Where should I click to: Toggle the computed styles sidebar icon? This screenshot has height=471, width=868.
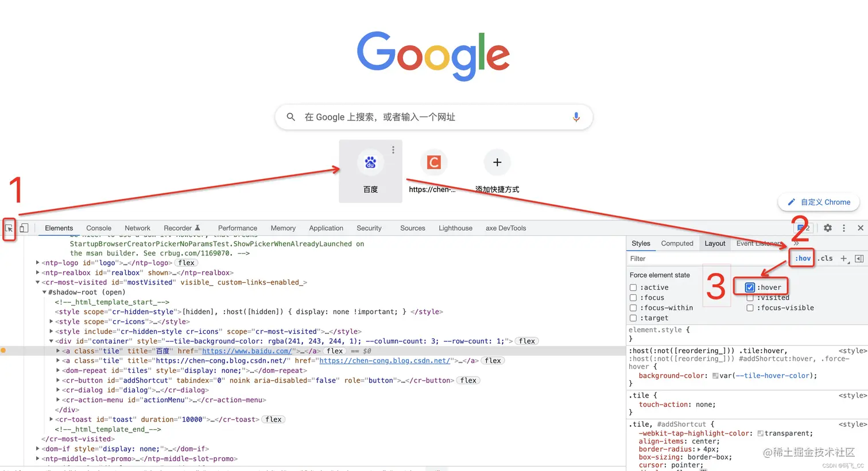point(859,259)
